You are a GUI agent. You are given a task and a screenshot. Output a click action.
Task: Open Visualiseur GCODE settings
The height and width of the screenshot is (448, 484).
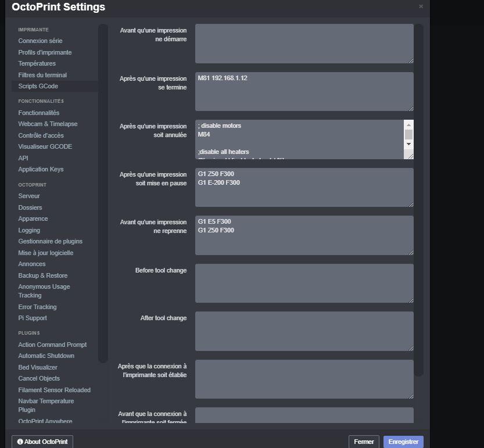(45, 146)
